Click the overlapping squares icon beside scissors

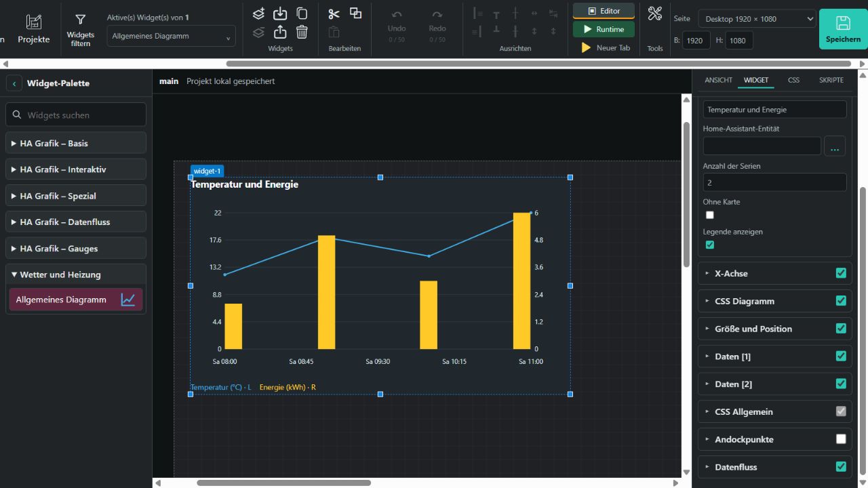(x=355, y=13)
